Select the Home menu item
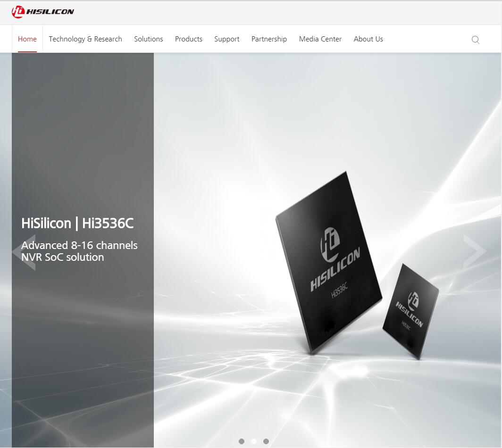 click(27, 39)
